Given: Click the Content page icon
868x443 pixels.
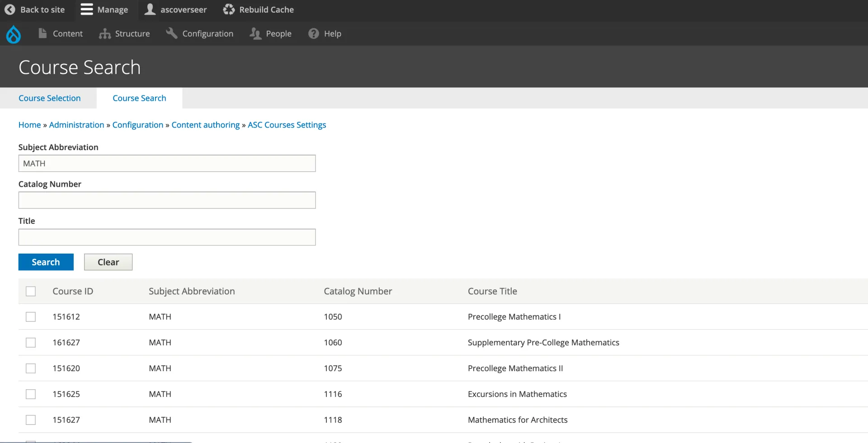Looking at the screenshot, I should (42, 33).
